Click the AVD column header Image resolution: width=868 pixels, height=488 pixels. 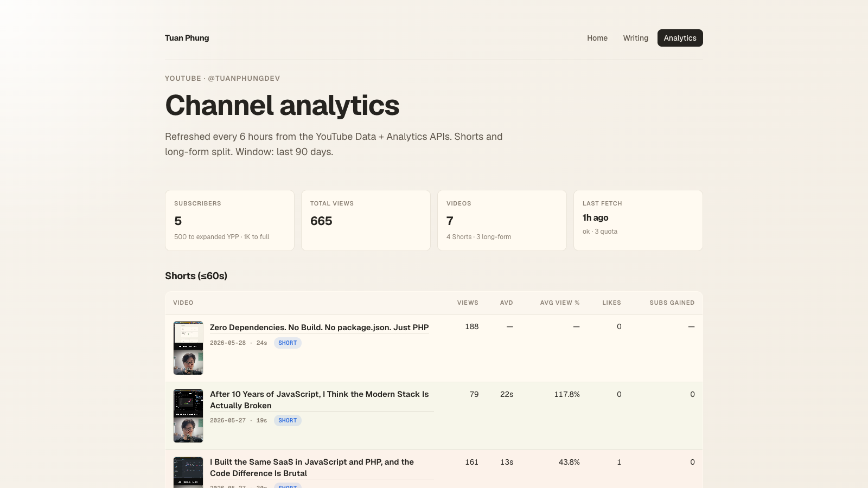(x=507, y=303)
